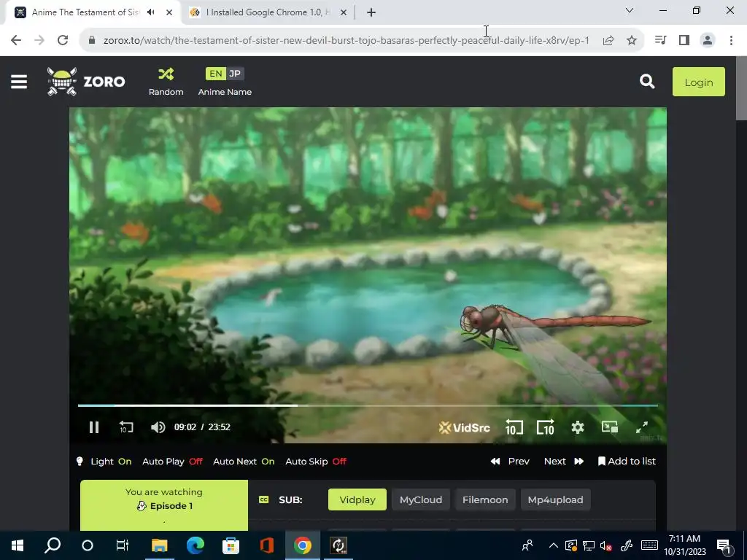This screenshot has width=747, height=560.
Task: Open Windows taskbar search
Action: [53, 545]
